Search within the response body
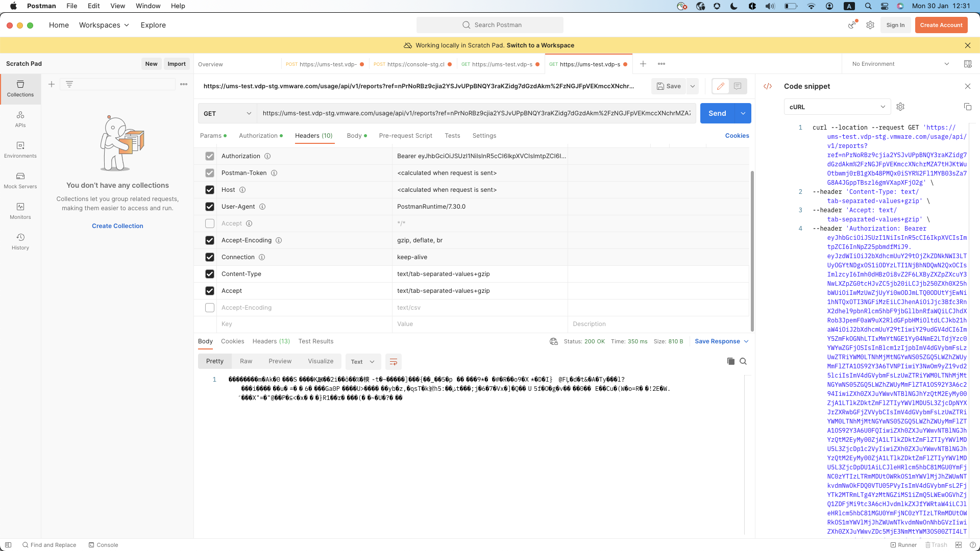 pyautogui.click(x=743, y=361)
